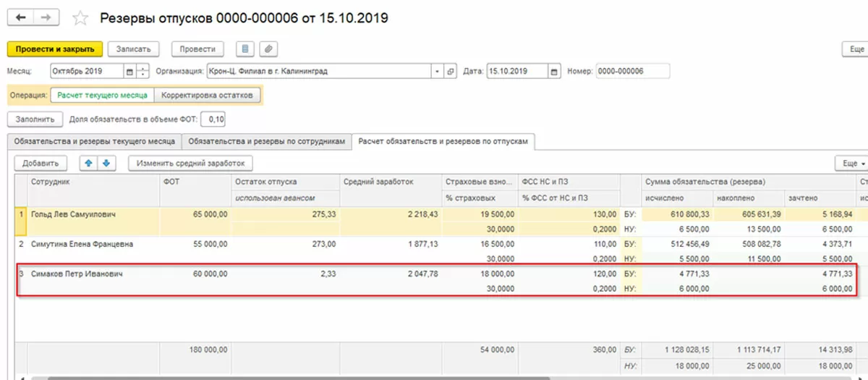Switch to Обязательства и резервы по сотрудникам tab
The height and width of the screenshot is (380, 868).
[x=267, y=140]
